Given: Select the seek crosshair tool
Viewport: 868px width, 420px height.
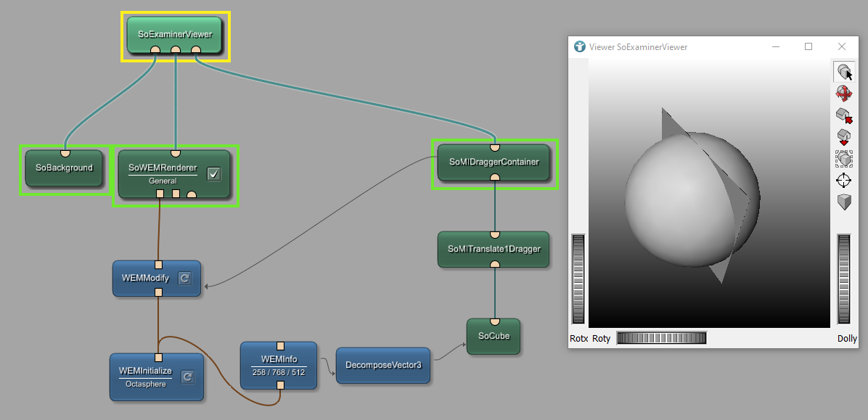Looking at the screenshot, I should (x=844, y=180).
